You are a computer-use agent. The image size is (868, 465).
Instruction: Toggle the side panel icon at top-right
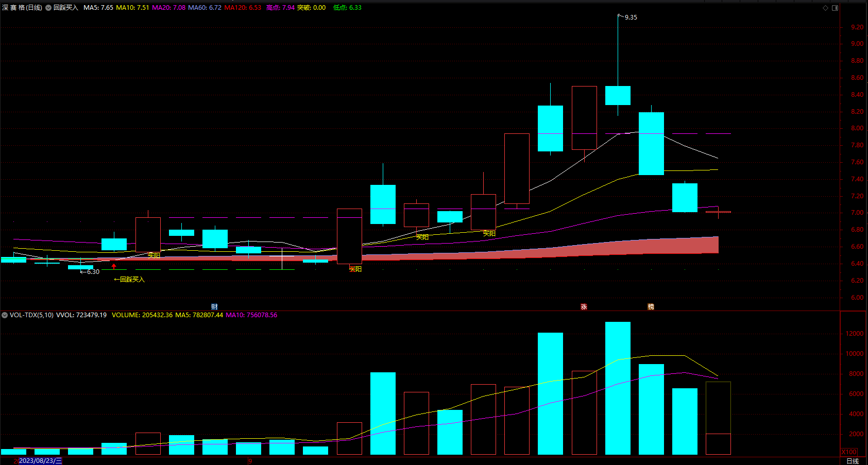pos(835,8)
